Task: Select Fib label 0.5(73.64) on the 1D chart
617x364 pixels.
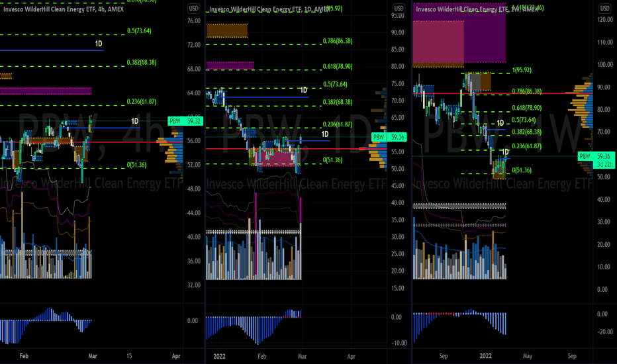Action: pyautogui.click(x=335, y=84)
